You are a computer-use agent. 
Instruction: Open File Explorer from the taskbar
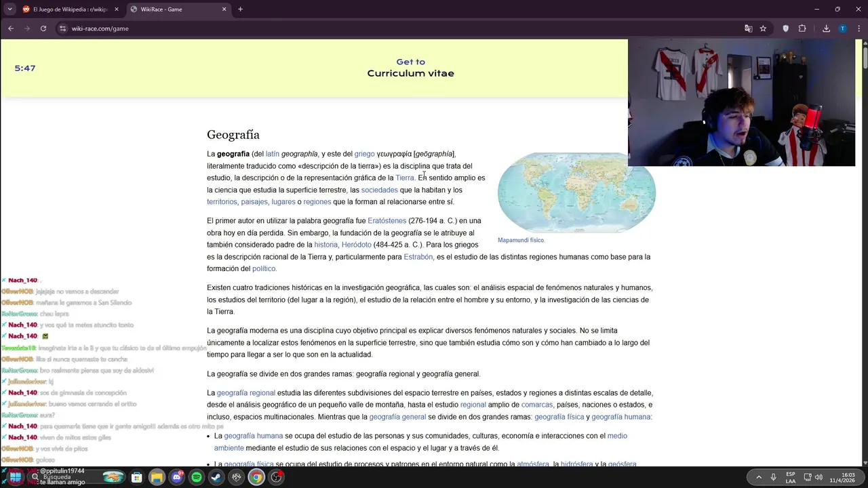[157, 477]
